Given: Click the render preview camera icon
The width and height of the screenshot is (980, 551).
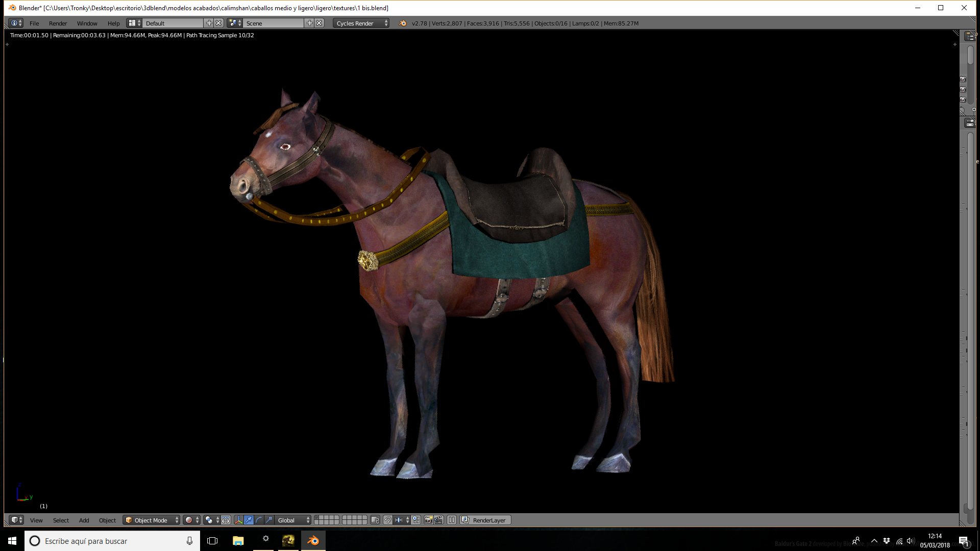Looking at the screenshot, I should point(428,520).
